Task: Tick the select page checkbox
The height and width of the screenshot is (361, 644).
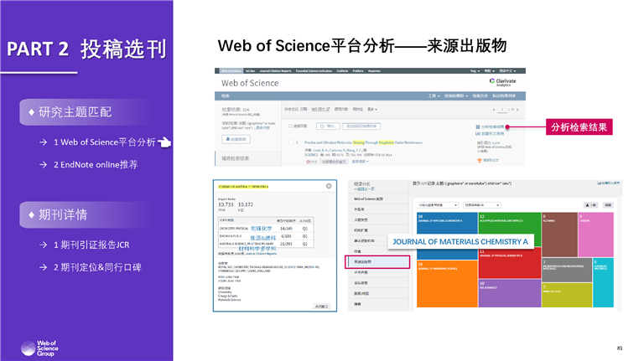Action: coord(290,126)
